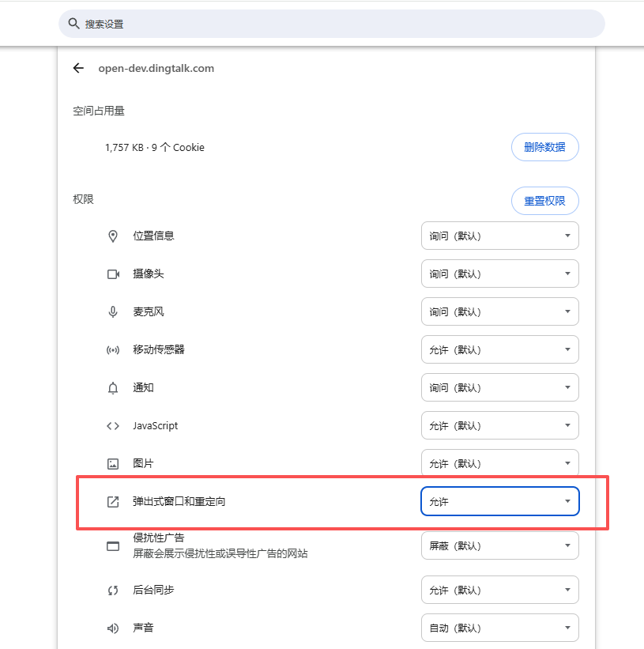Click the speaker icon next to 声音

113,628
